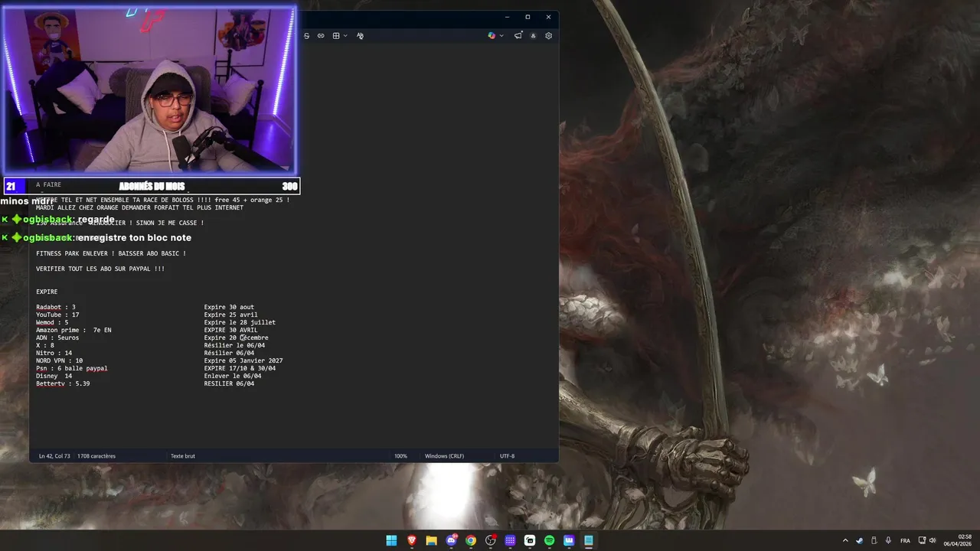The width and height of the screenshot is (980, 551).
Task: Click the Windows (CRLF) line ending indicator
Action: click(445, 456)
